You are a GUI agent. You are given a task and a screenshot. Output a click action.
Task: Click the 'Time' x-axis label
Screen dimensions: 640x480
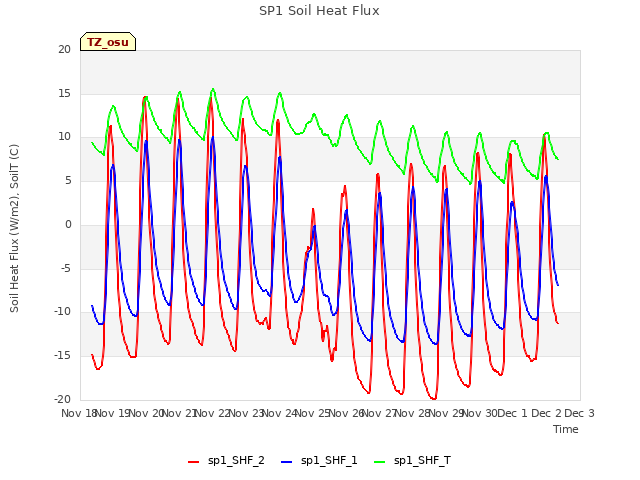tap(565, 429)
